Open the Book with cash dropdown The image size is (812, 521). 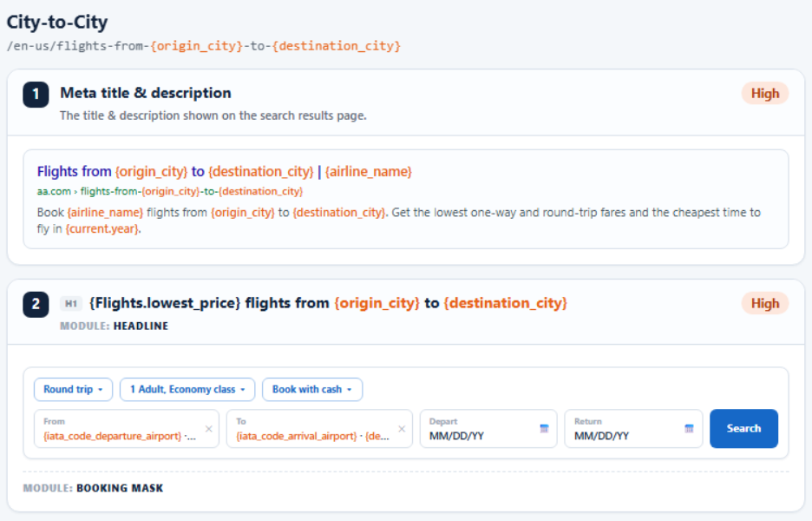312,389
